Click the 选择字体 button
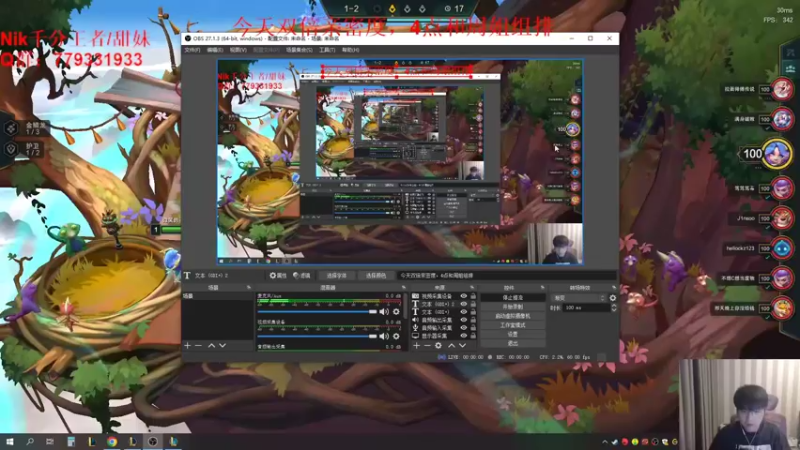Image resolution: width=800 pixels, height=450 pixels. [x=336, y=276]
